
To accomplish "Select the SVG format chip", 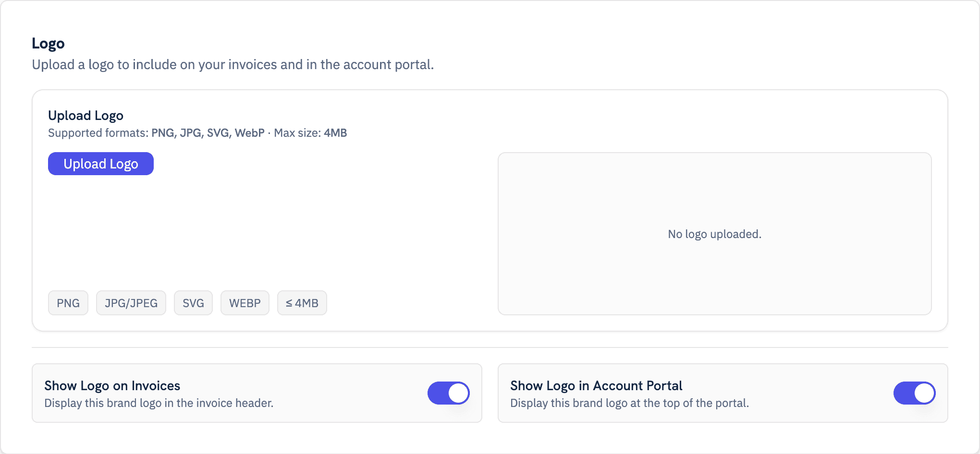I will point(193,303).
